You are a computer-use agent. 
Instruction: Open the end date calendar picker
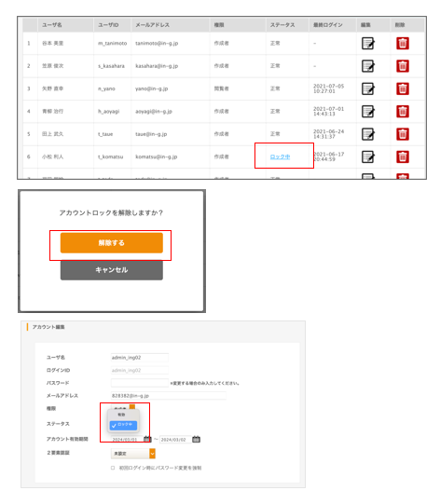196,439
